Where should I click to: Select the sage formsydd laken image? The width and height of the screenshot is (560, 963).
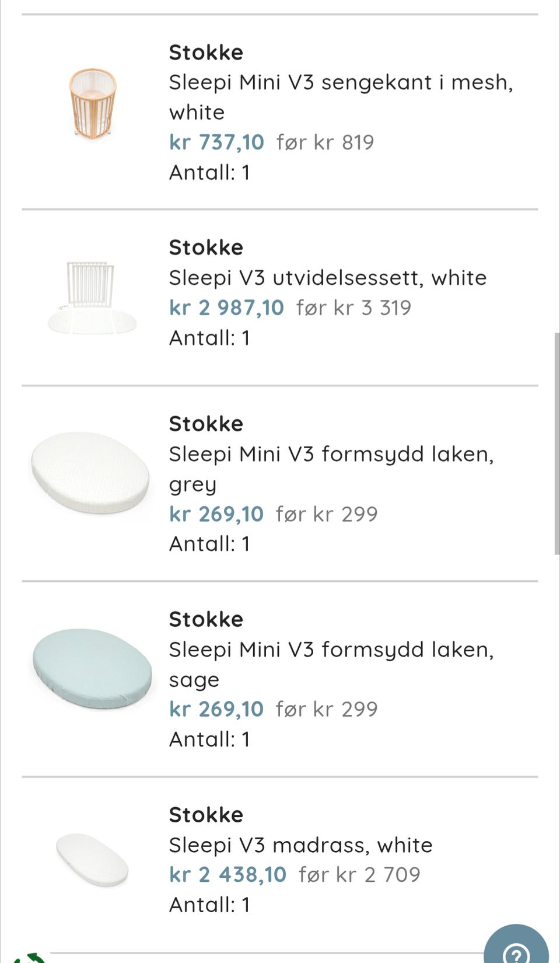coord(92,669)
